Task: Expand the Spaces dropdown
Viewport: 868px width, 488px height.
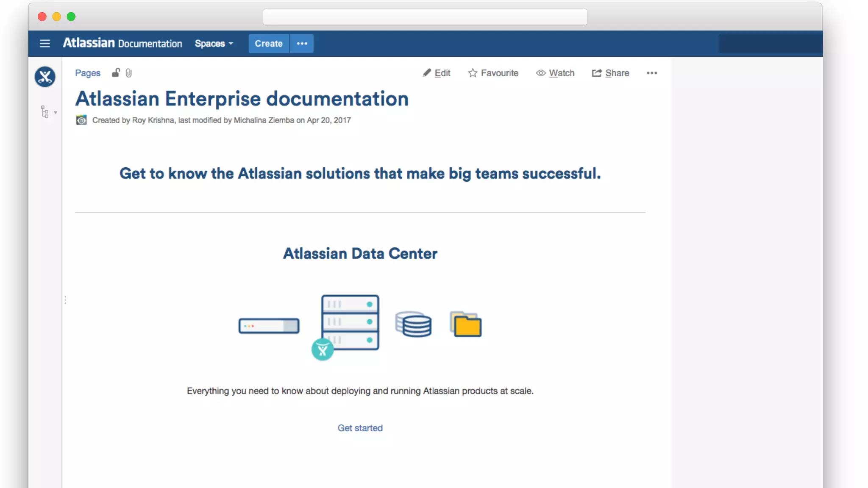Action: pos(214,44)
